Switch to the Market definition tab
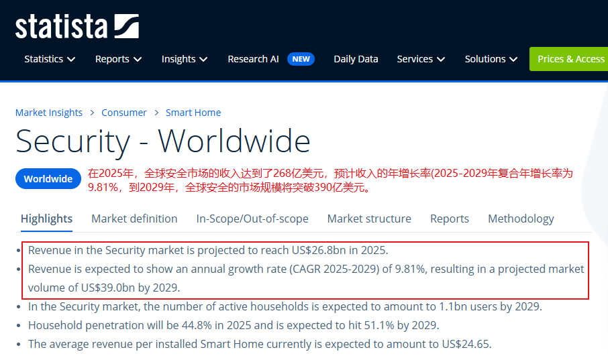 (x=134, y=219)
